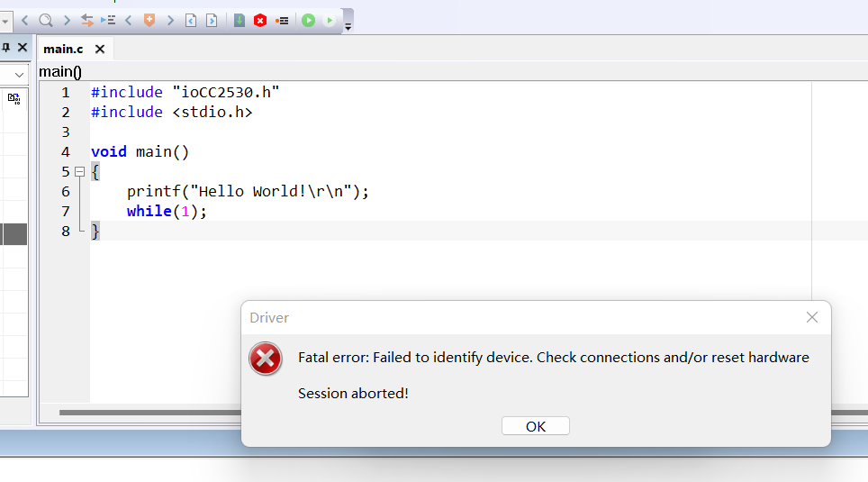Click the Go To line icon

108,20
